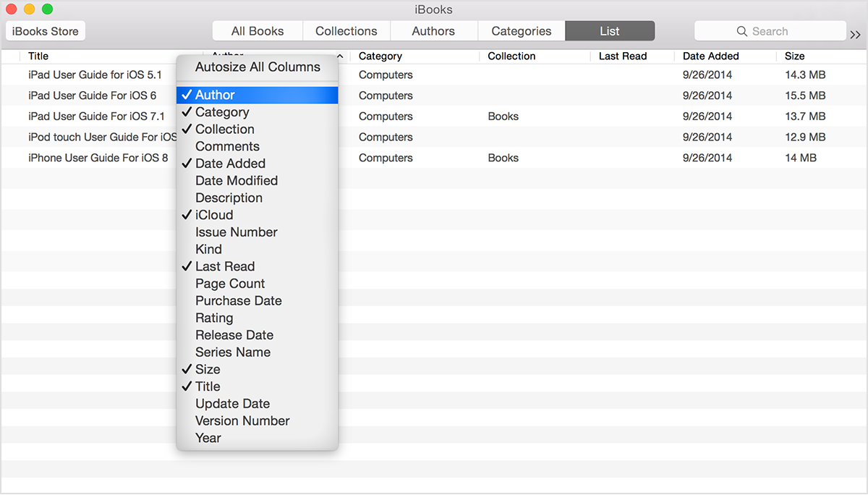The height and width of the screenshot is (495, 868).
Task: Uncheck Title column in menu
Action: point(257,386)
